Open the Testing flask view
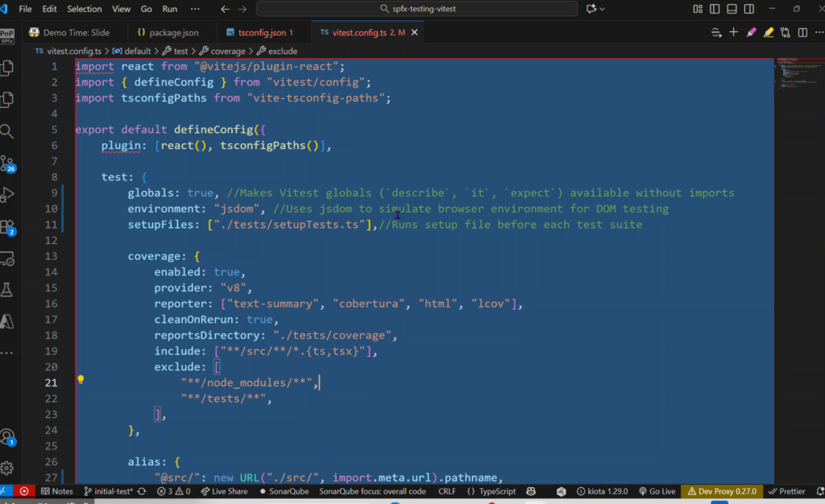This screenshot has width=825, height=504. pyautogui.click(x=7, y=289)
